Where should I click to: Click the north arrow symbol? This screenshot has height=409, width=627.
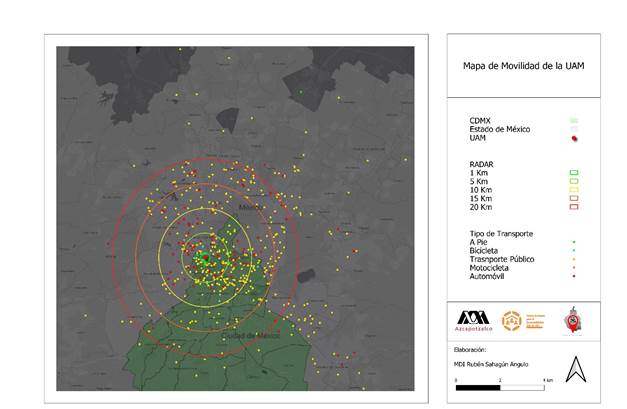tap(576, 369)
